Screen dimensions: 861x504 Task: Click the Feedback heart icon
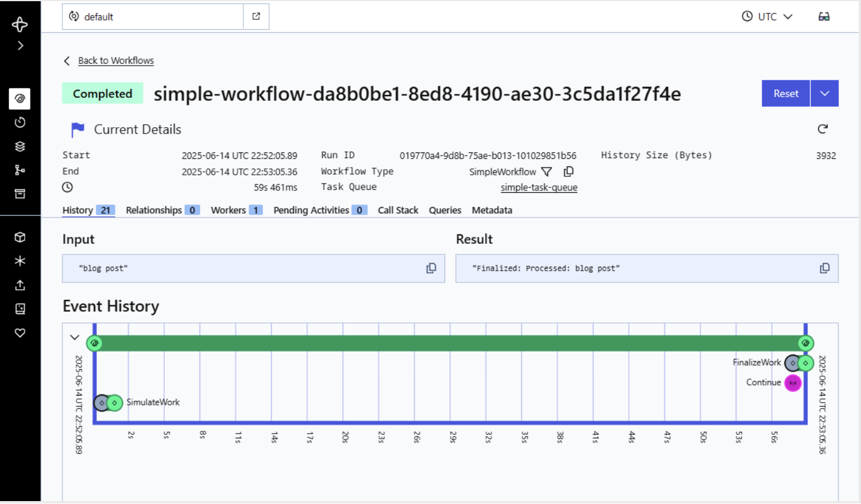20,333
